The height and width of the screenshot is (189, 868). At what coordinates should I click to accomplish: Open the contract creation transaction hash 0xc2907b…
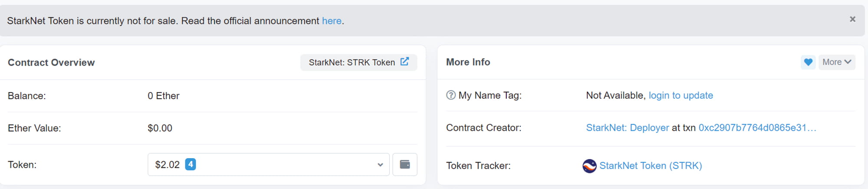point(757,128)
